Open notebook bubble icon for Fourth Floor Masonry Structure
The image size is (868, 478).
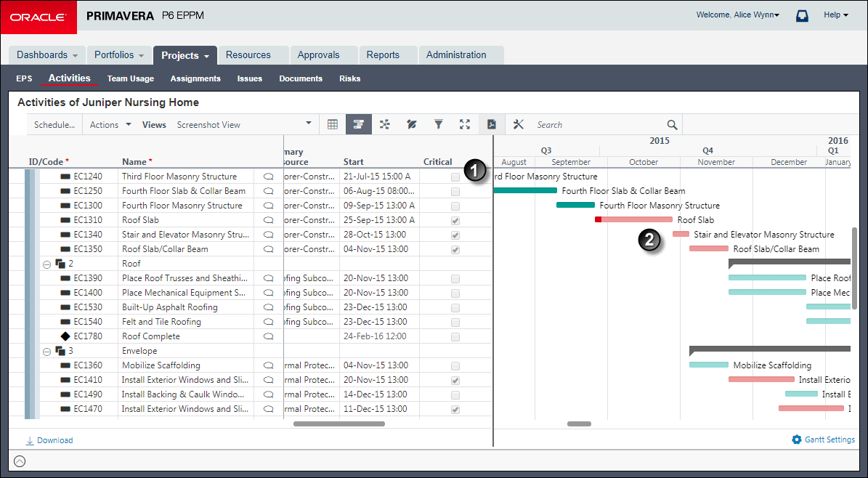(x=269, y=206)
